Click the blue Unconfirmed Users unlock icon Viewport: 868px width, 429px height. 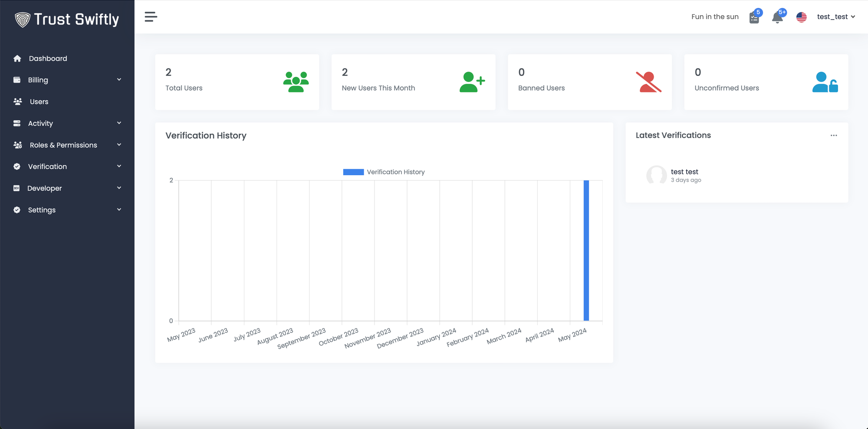825,82
